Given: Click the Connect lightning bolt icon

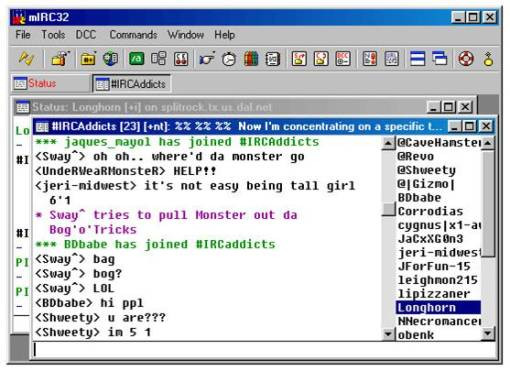Looking at the screenshot, I should (x=26, y=59).
